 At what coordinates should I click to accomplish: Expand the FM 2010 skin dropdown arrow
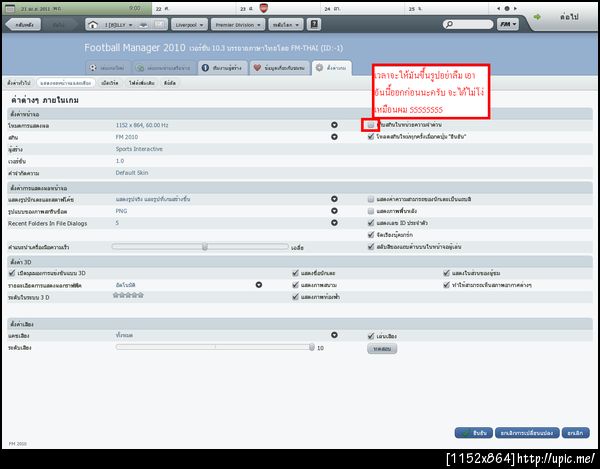click(x=334, y=137)
